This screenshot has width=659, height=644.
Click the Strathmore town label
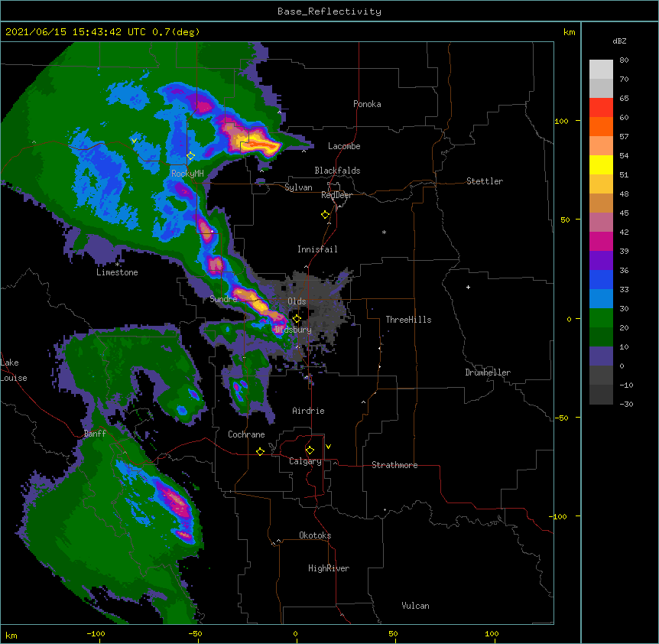tap(394, 465)
